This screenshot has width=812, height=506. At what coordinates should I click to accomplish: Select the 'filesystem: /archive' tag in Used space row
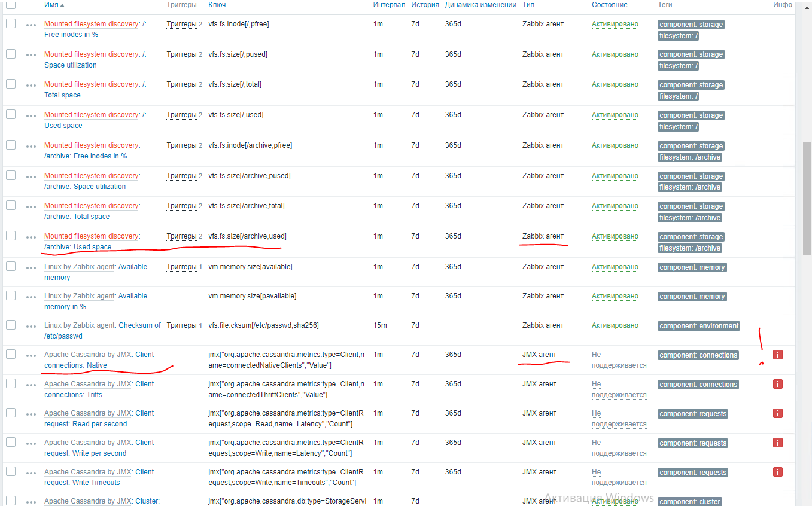point(690,248)
